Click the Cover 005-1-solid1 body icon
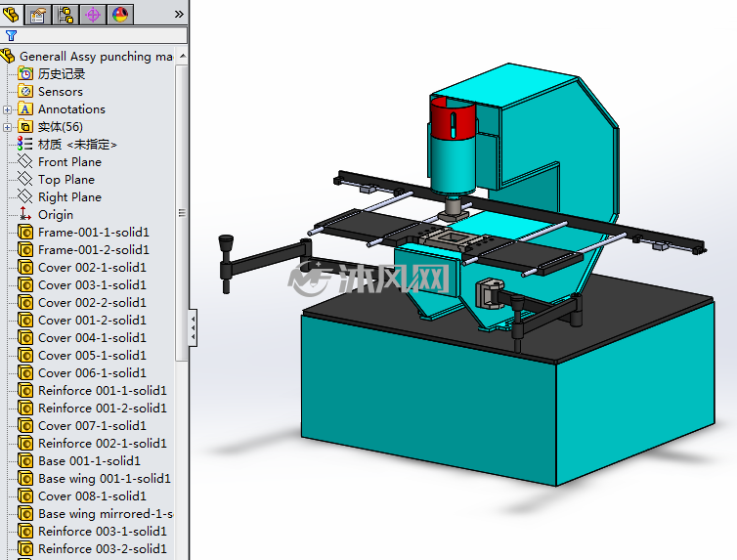737x560 pixels. (25, 355)
